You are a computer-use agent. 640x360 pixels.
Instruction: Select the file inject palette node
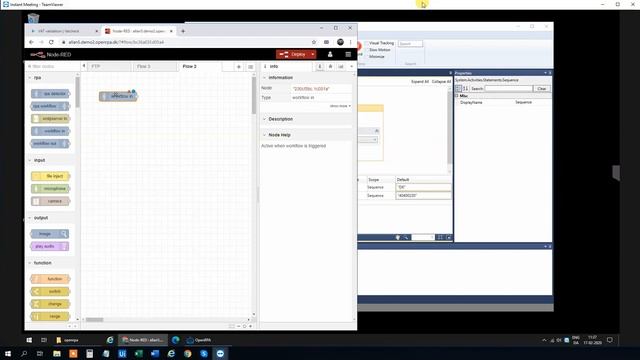tap(50, 176)
